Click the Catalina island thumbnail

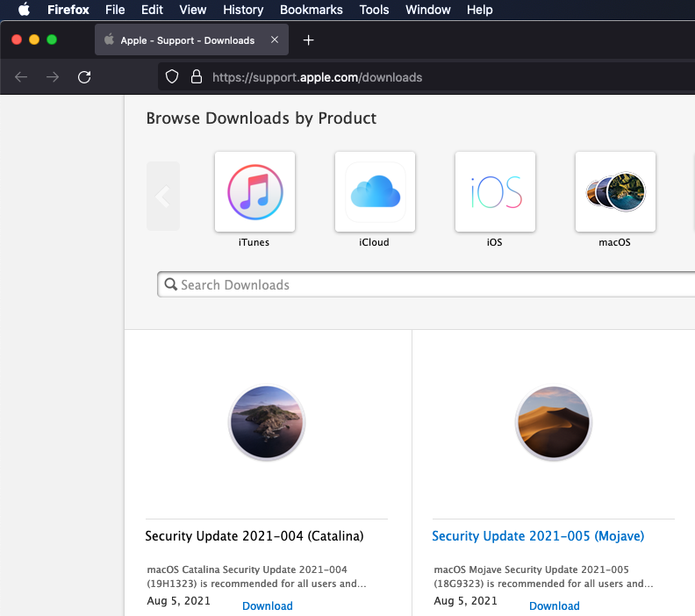[x=267, y=422]
